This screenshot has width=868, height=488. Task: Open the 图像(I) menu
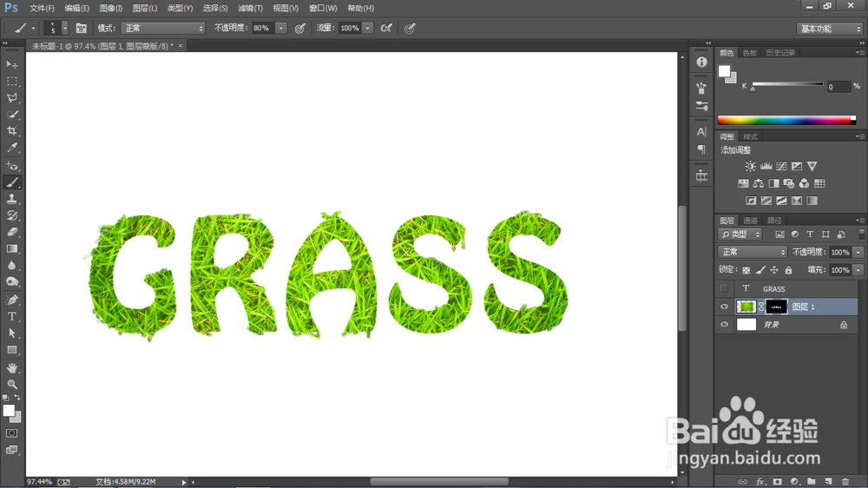[111, 9]
